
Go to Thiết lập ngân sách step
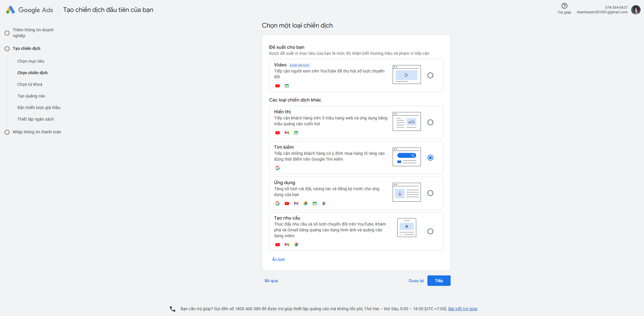click(36, 119)
